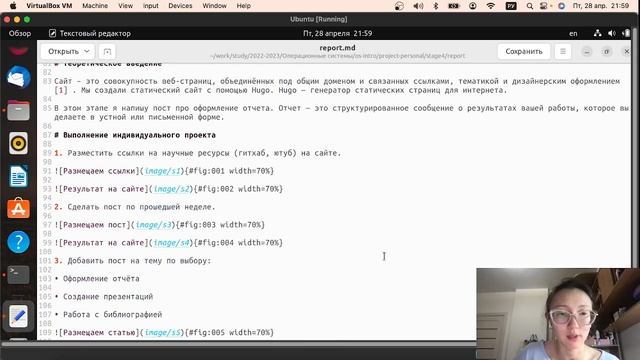Click macOS Bluetooth icon
The height and width of the screenshot is (360, 640).
point(436,6)
